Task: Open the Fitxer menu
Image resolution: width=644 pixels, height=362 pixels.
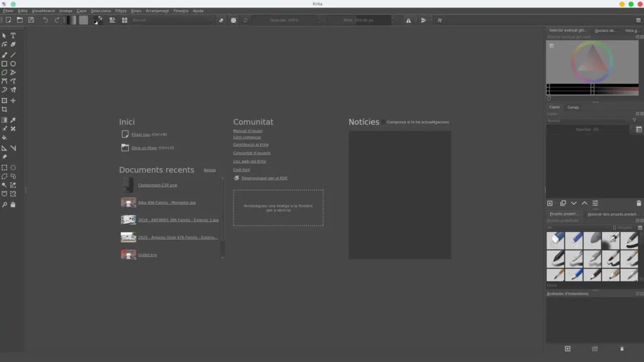Action: pos(8,11)
